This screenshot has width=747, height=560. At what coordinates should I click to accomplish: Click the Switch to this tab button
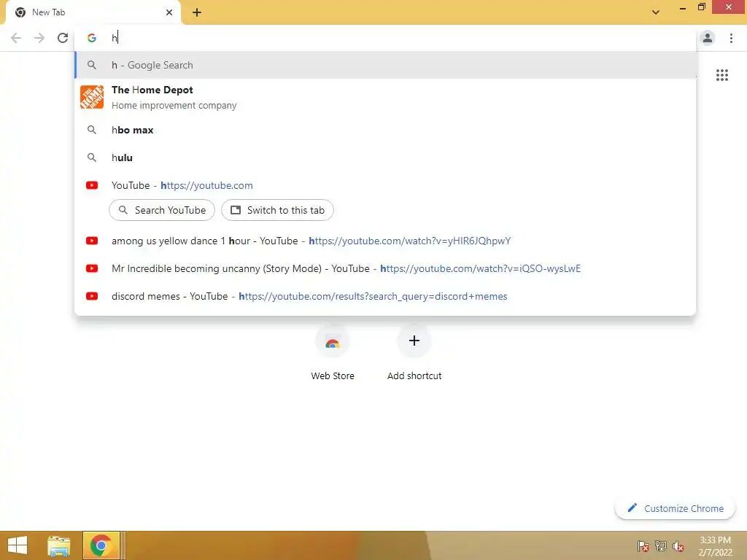click(277, 210)
